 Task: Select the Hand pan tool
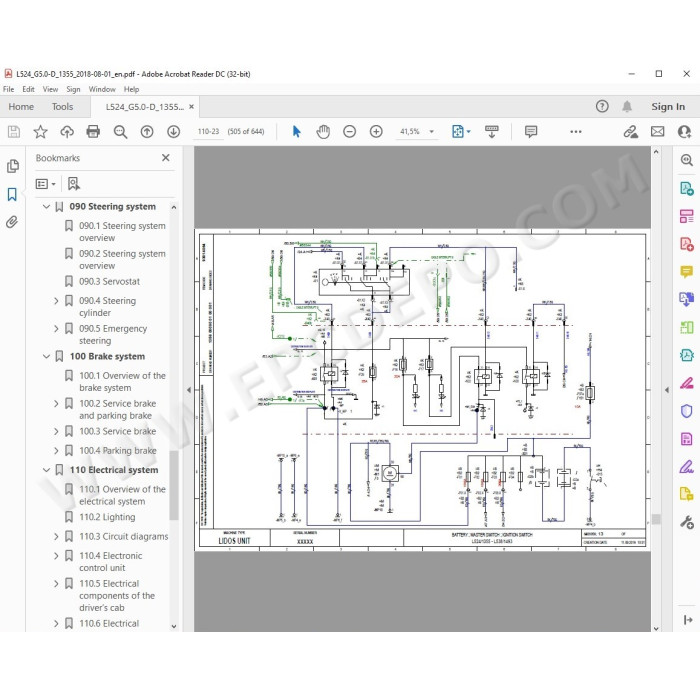[323, 131]
